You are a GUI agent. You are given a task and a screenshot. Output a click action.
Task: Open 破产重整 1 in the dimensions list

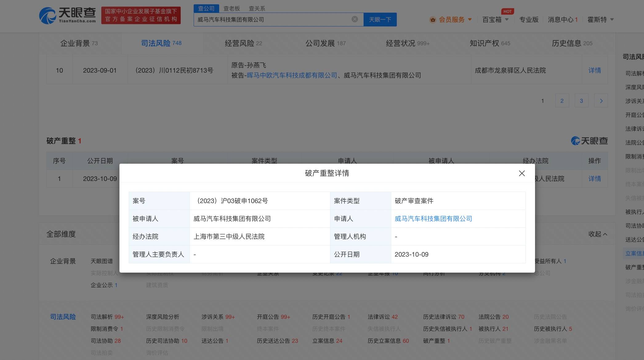(x=437, y=341)
